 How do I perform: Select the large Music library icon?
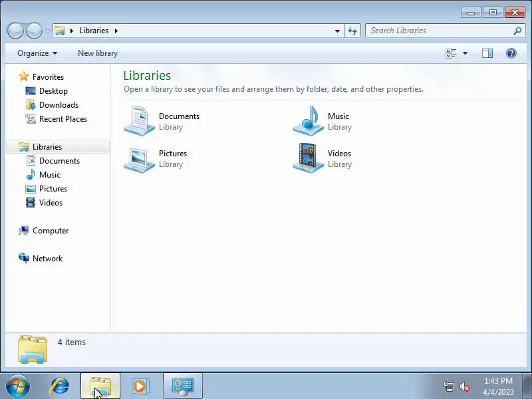click(309, 121)
